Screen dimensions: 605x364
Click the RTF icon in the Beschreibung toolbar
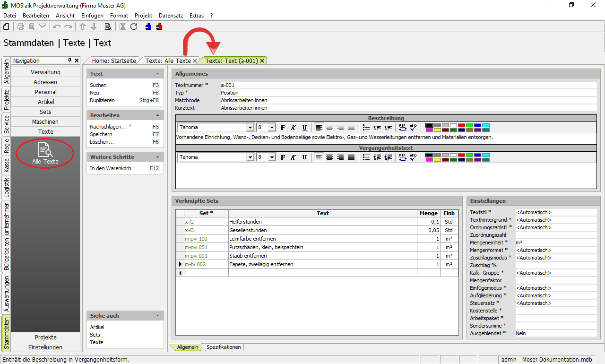tap(402, 127)
